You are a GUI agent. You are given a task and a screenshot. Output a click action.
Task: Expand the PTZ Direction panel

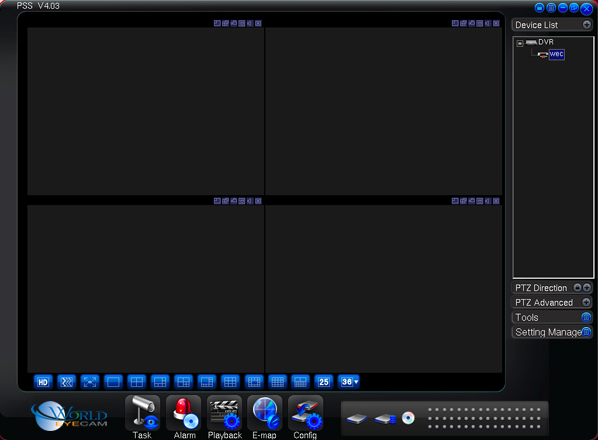point(587,287)
